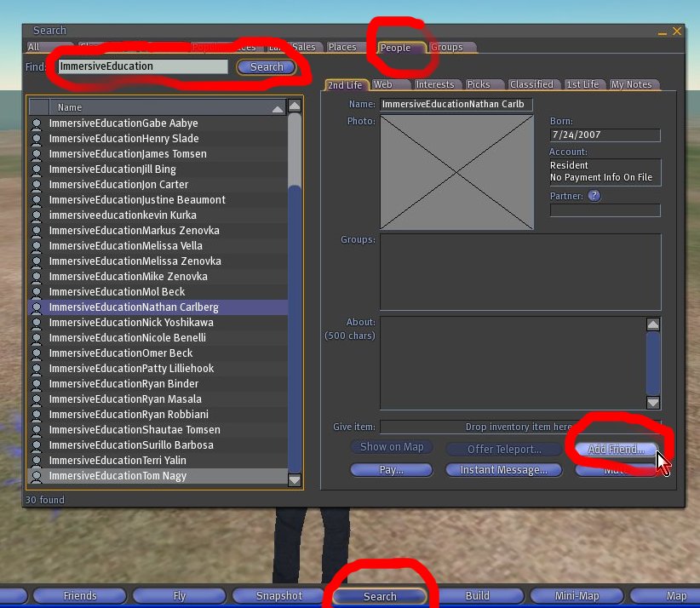Click avatar icon beside ImmersiveEducationGabe Aabye
700x608 pixels.
37,123
